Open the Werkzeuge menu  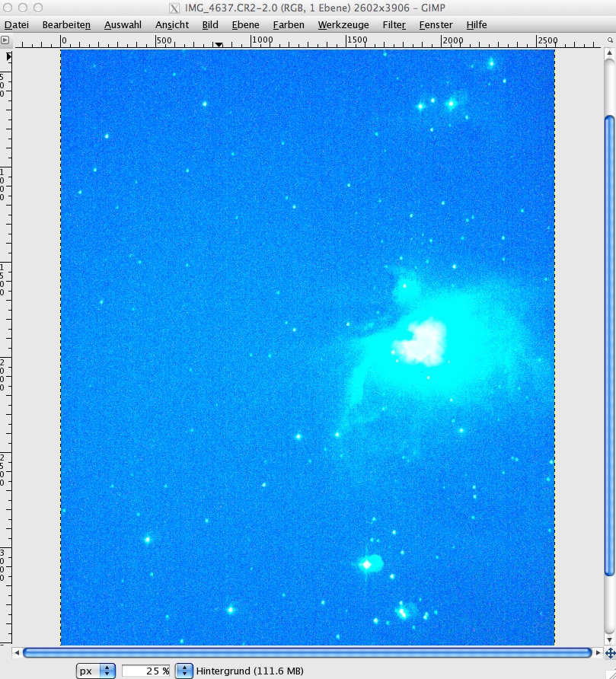343,24
